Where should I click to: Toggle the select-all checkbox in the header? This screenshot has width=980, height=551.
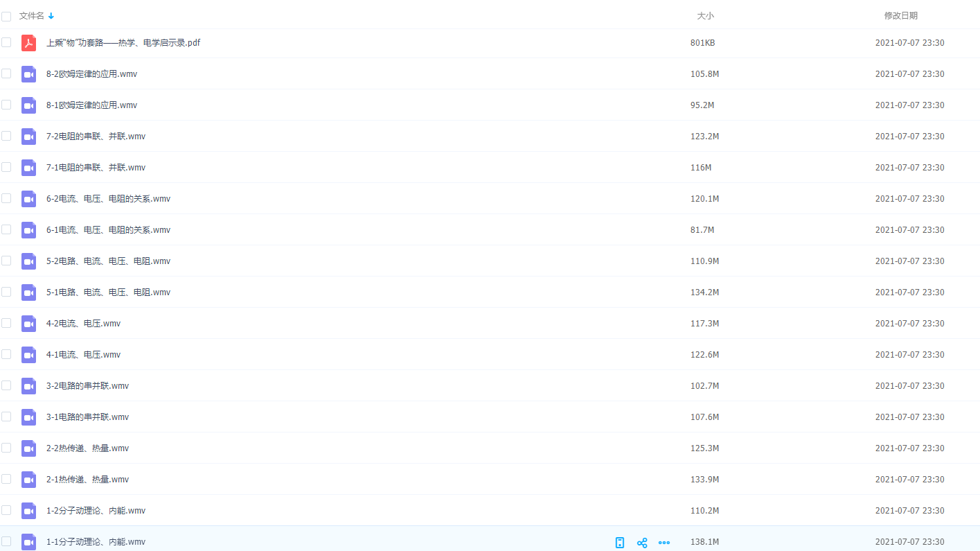(6, 16)
